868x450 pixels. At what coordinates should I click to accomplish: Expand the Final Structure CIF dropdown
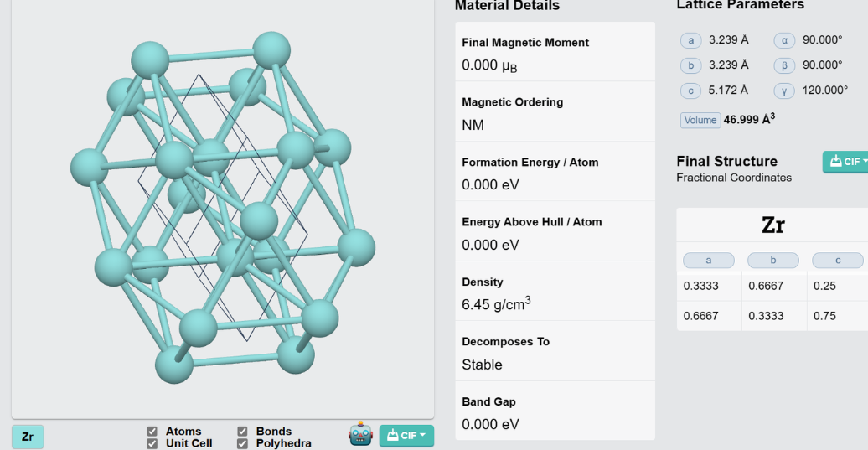(846, 162)
